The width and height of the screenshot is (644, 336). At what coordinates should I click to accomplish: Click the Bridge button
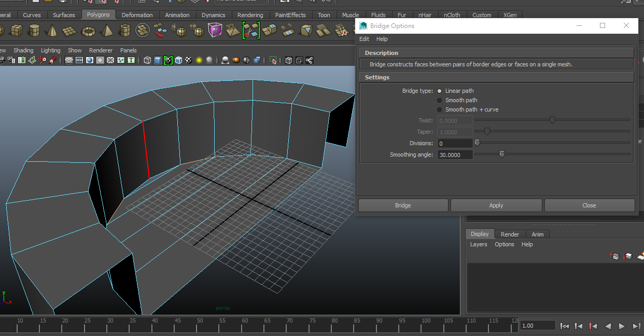click(403, 205)
